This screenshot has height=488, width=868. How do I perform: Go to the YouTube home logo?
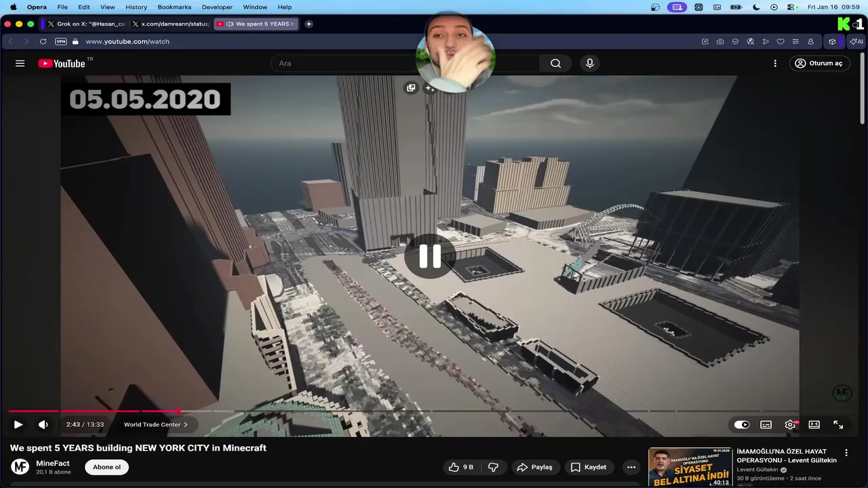pos(61,63)
